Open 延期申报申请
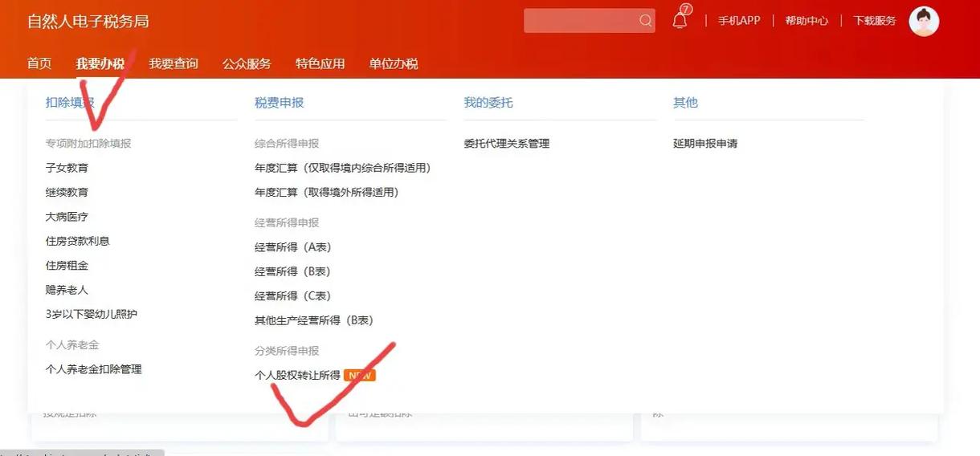Image resolution: width=980 pixels, height=456 pixels. [705, 144]
